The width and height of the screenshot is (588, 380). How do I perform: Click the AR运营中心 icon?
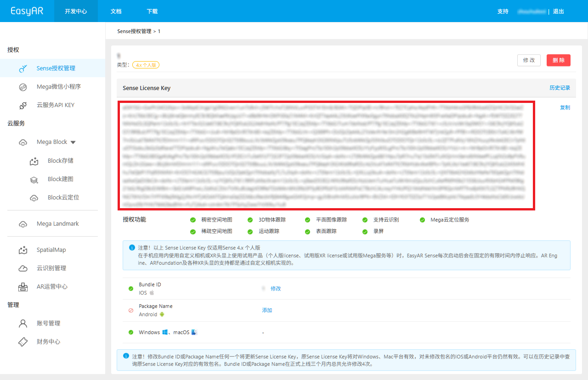coord(23,287)
